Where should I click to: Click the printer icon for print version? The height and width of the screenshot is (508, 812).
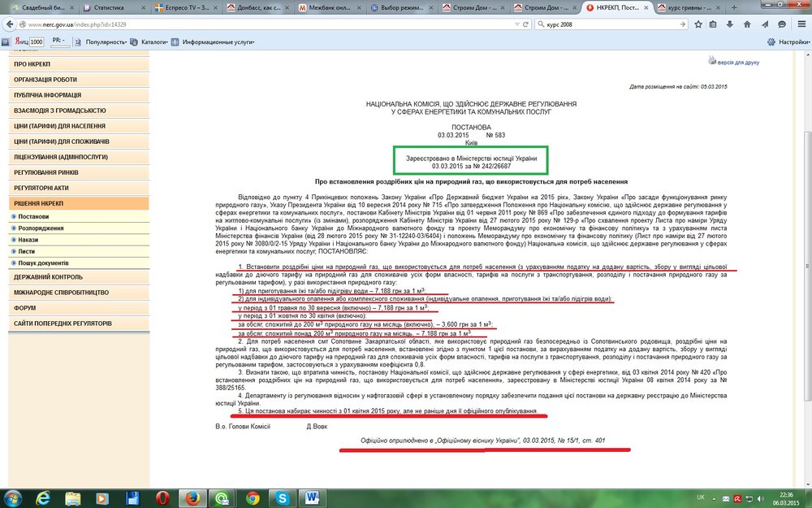click(x=712, y=60)
